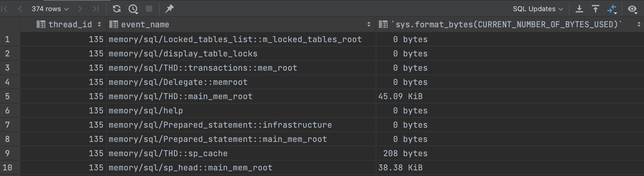Open the 374 rows page size dropdown
This screenshot has width=644, height=176.
(50, 9)
